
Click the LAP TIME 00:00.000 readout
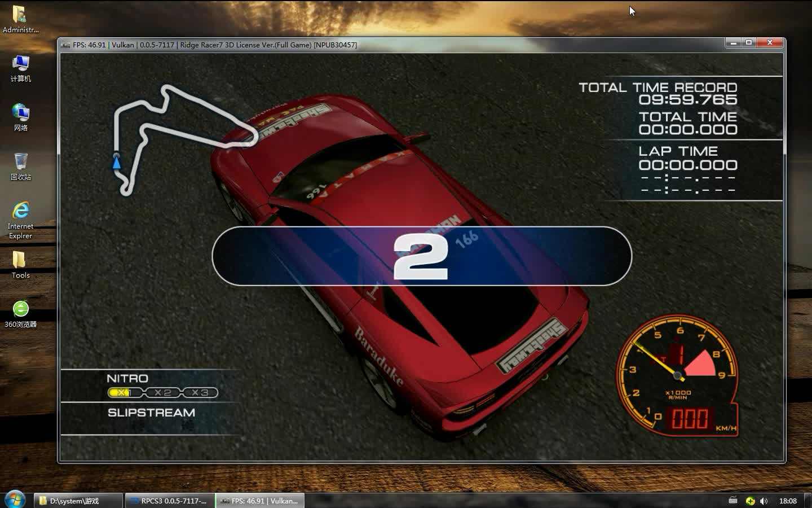point(688,165)
